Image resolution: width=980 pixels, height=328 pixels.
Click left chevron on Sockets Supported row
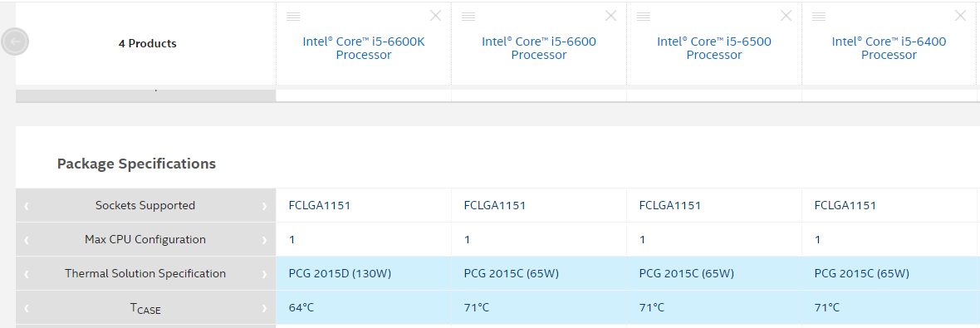pos(27,206)
